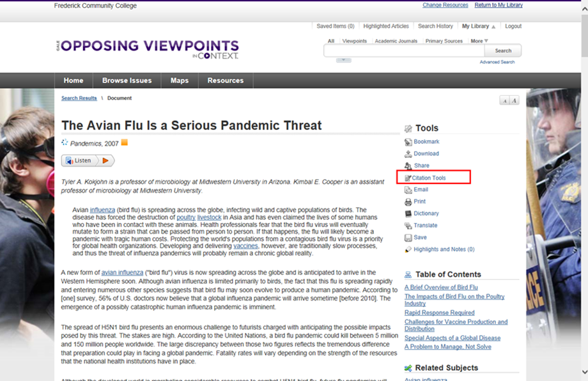Viewport: 588px width, 381px height.
Task: Click the Listen speaker button
Action: [79, 160]
